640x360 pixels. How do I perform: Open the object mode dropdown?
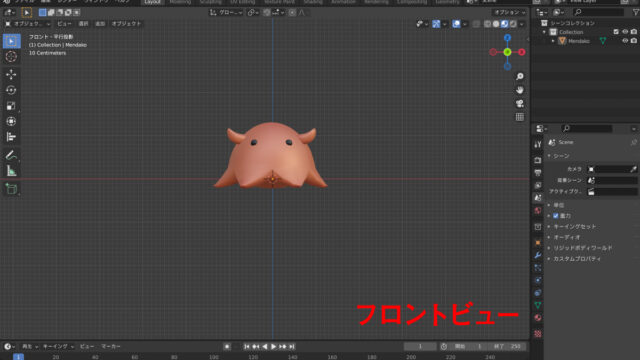(27, 24)
